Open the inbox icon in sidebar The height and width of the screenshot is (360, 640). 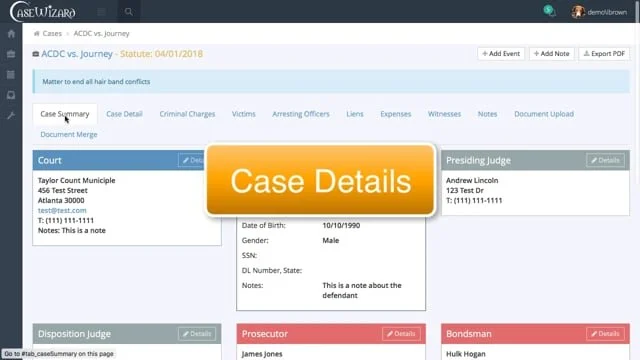click(11, 95)
